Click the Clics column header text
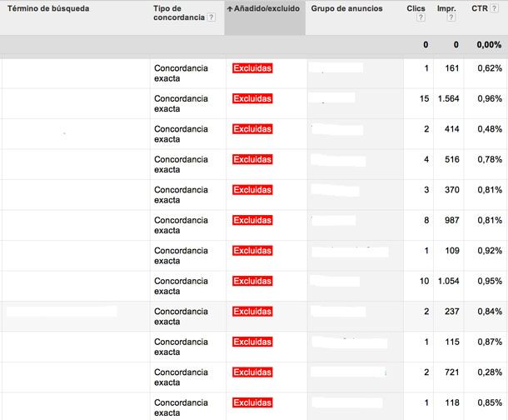Screen dimensions: 508x420 [416, 8]
